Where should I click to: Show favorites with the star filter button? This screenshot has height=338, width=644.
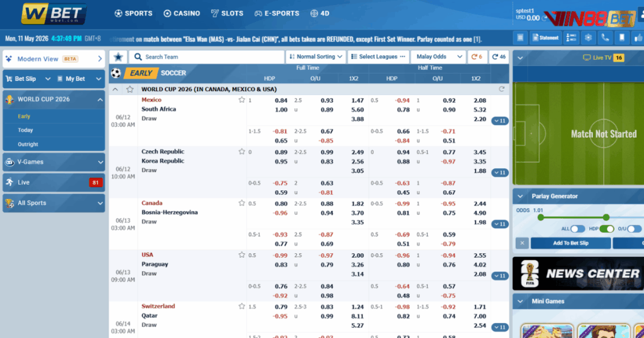pos(118,57)
